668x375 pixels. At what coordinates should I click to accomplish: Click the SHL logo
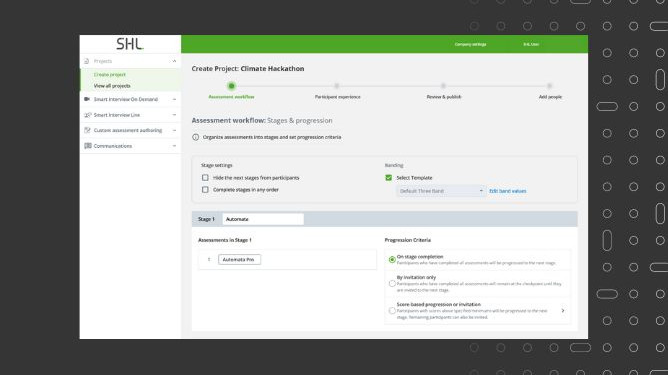point(130,44)
